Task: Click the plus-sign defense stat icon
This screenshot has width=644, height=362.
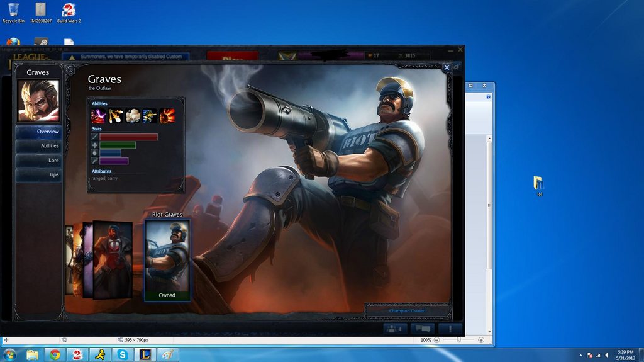Action: tap(94, 145)
